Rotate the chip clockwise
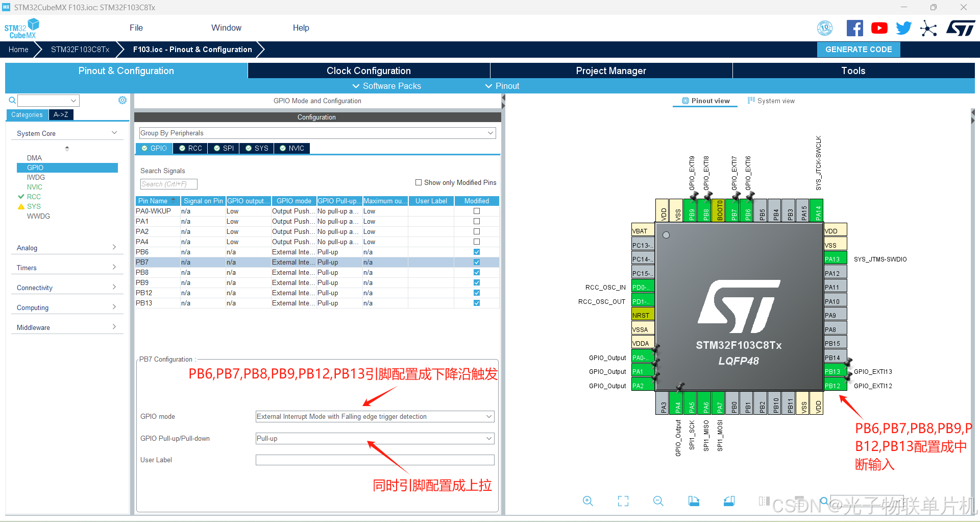 pos(694,501)
